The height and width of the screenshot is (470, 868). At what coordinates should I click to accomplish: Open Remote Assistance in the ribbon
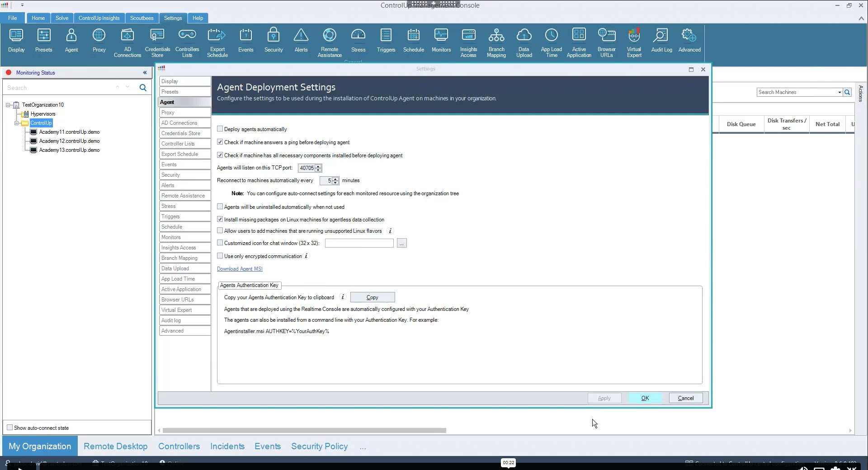point(330,43)
